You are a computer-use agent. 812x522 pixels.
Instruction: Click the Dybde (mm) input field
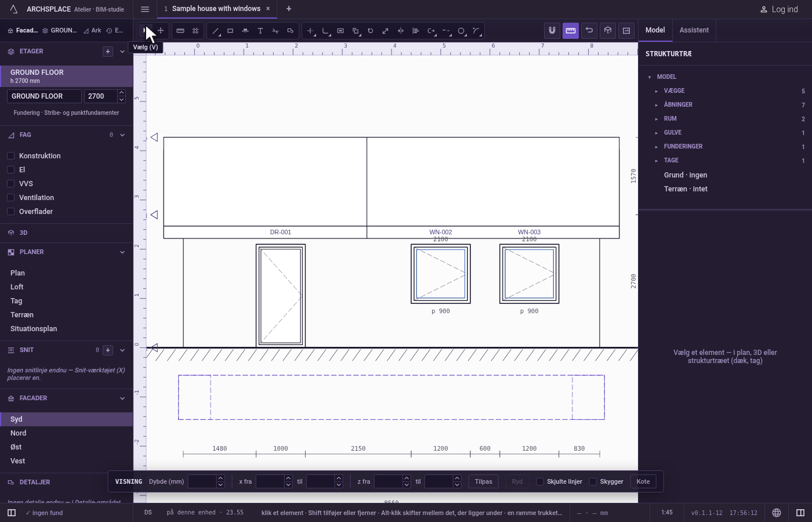coord(202,481)
